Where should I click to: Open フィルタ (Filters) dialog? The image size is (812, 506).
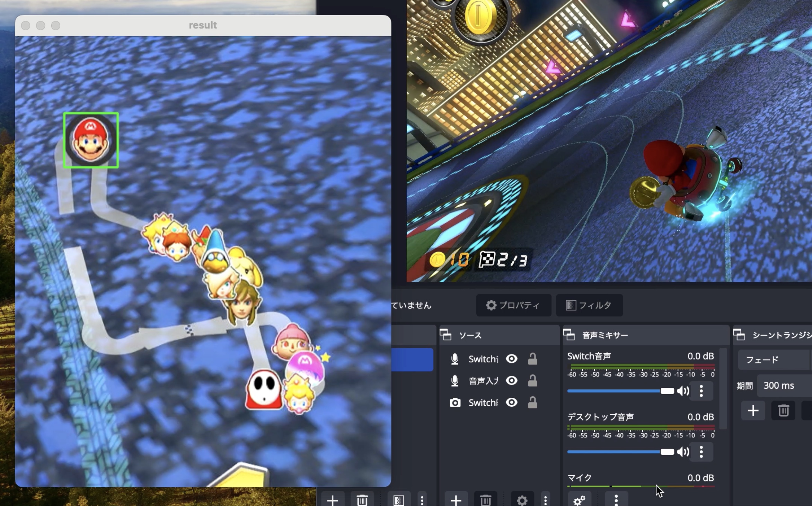(589, 305)
